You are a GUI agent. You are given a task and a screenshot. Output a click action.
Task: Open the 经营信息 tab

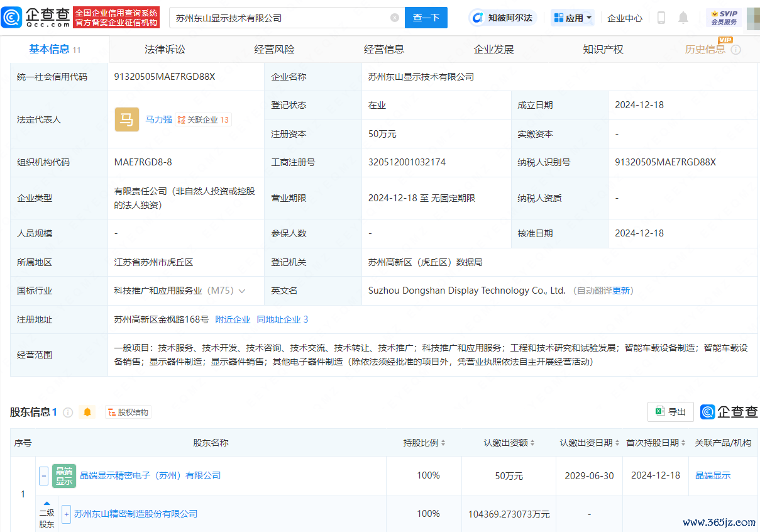pos(384,50)
